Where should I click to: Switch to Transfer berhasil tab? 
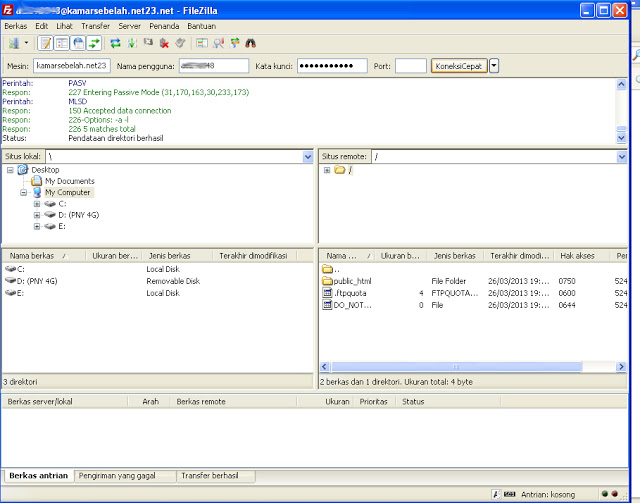(x=216, y=476)
